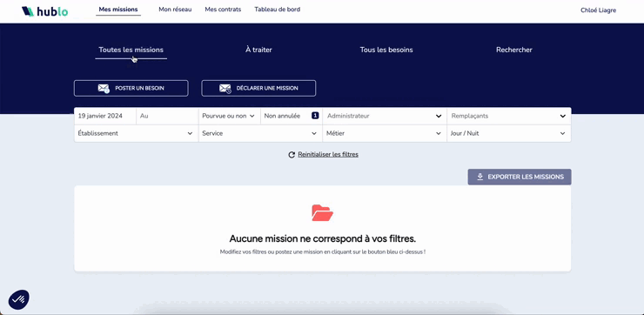
Task: Open the Mes missions menu
Action: click(118, 10)
